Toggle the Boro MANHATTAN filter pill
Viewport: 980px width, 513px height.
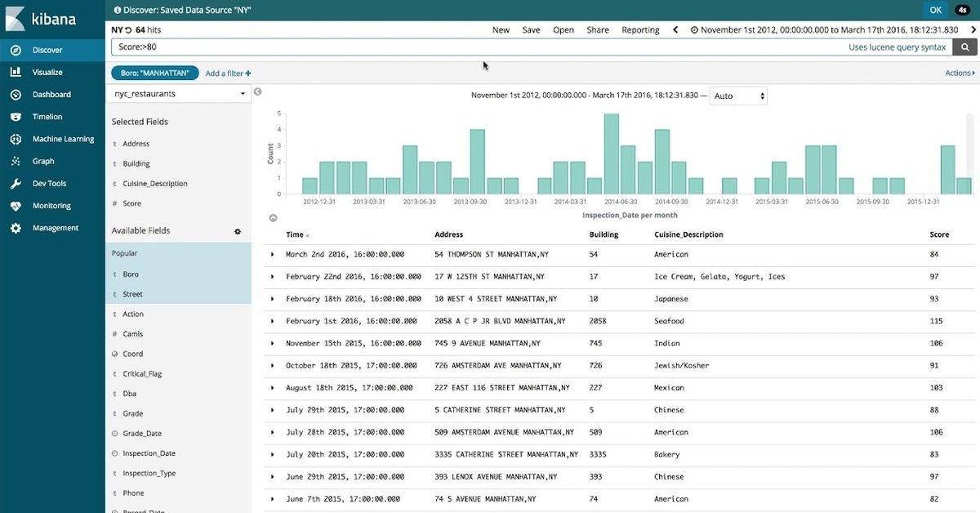(x=154, y=72)
